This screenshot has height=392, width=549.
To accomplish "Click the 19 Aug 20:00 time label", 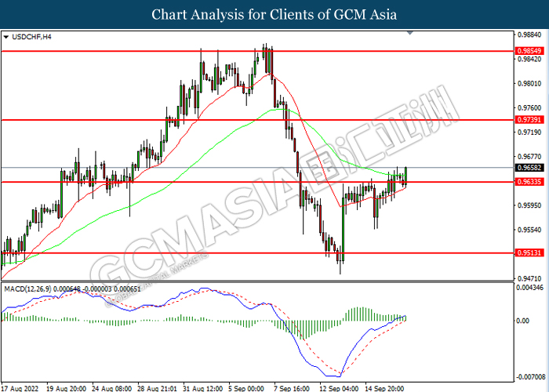I will pyautogui.click(x=66, y=389).
